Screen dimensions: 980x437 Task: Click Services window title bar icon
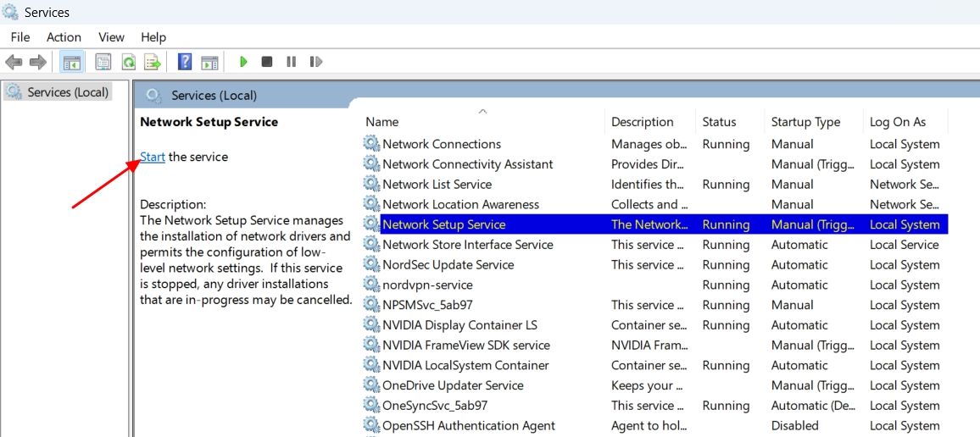(x=10, y=12)
